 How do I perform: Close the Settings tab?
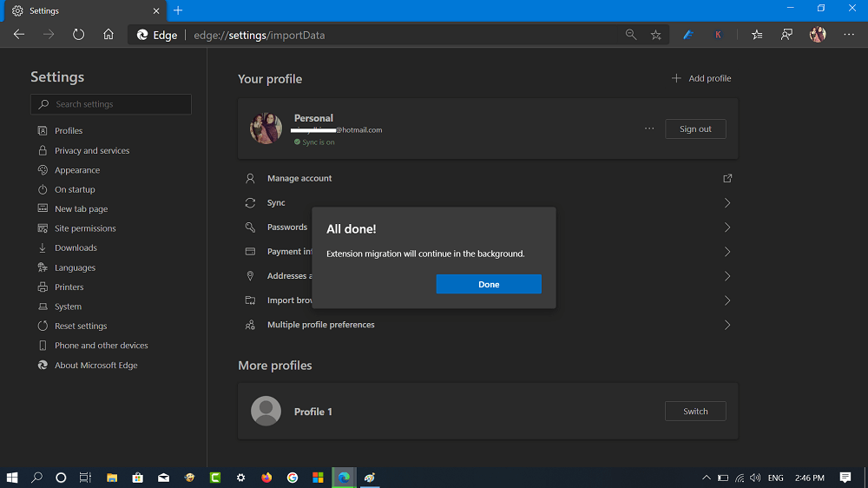point(156,10)
